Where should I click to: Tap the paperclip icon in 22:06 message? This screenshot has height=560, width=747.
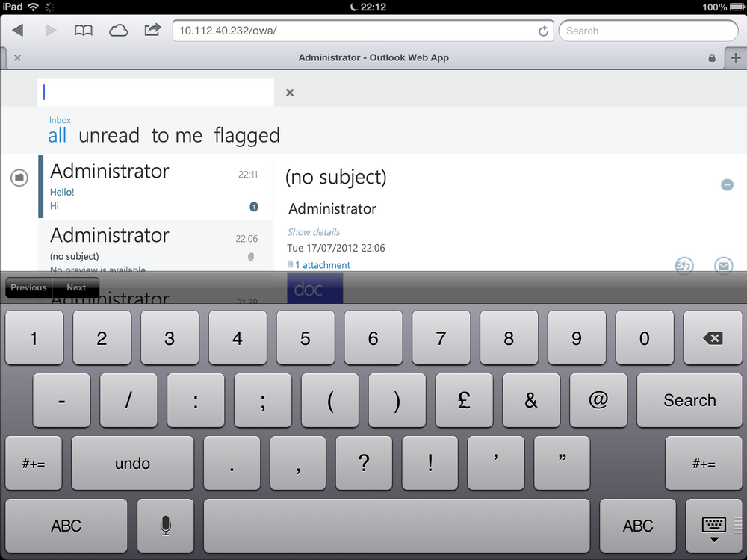251,257
